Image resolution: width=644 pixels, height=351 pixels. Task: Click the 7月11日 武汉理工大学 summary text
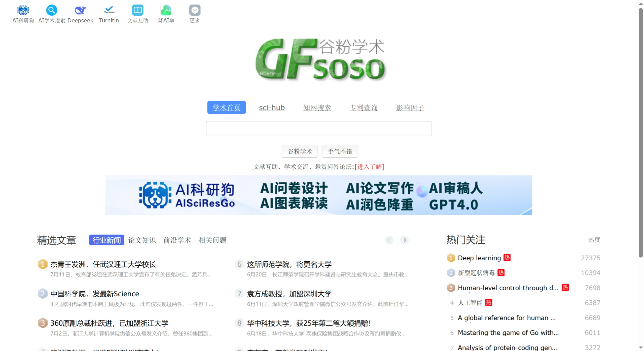click(131, 274)
